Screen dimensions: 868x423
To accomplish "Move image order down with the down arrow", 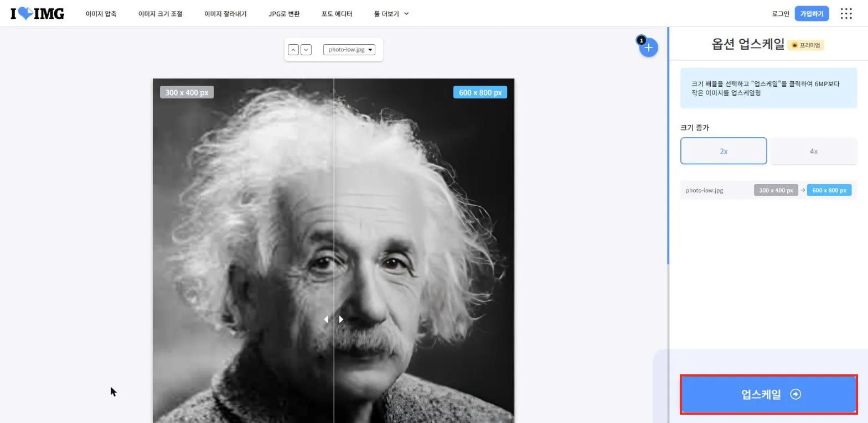I will (x=306, y=50).
